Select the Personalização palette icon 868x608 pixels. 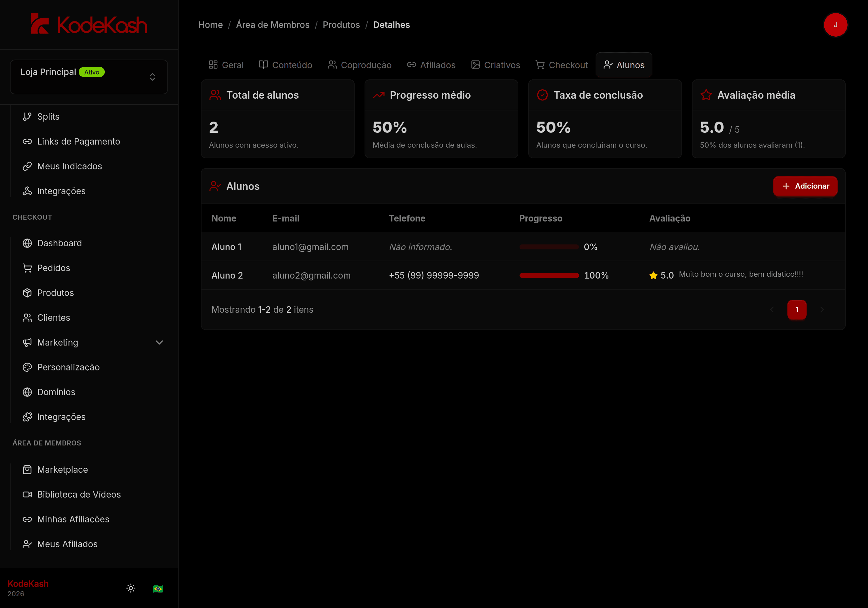pyautogui.click(x=27, y=367)
